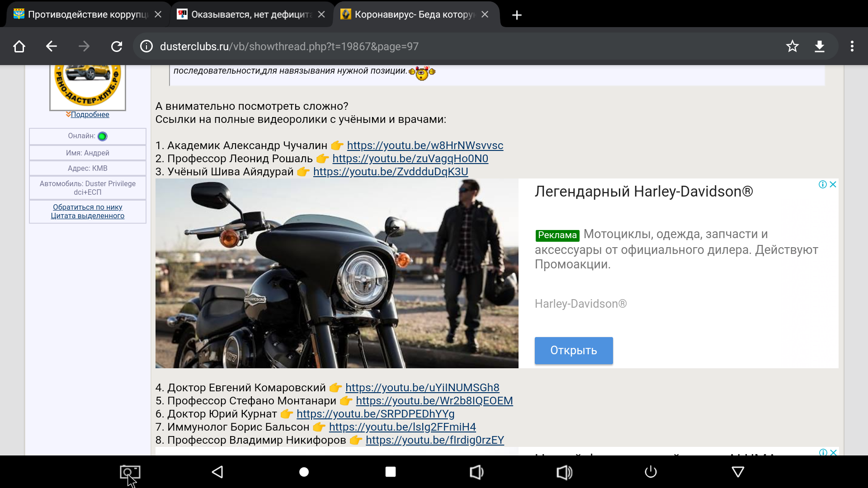Click the Обратиться по нику link
The height and width of the screenshot is (488, 868).
(x=88, y=207)
